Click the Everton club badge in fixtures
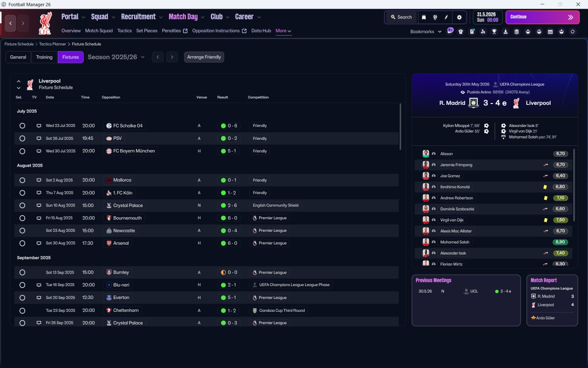Viewport: 588px width, 368px height. [x=109, y=298]
